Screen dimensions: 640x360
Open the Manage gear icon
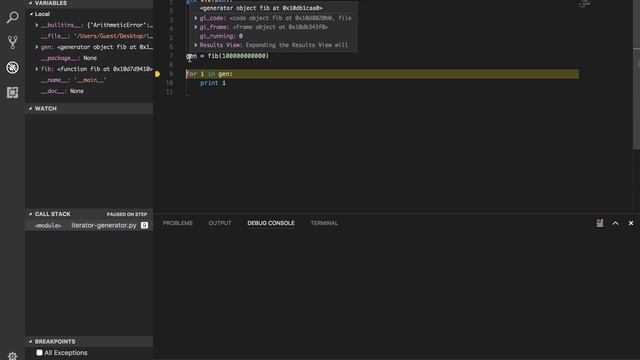tap(12, 356)
